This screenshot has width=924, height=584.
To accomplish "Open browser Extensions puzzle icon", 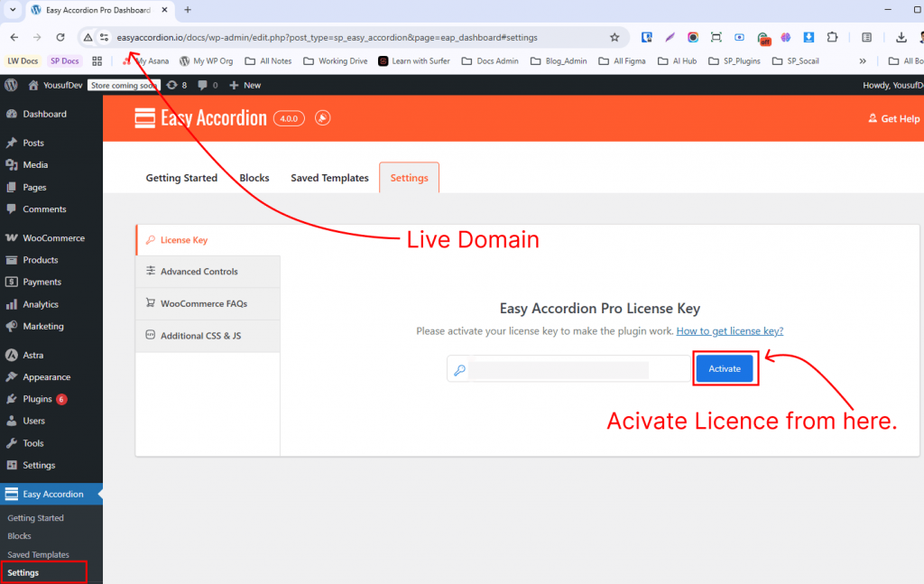I will coord(832,37).
